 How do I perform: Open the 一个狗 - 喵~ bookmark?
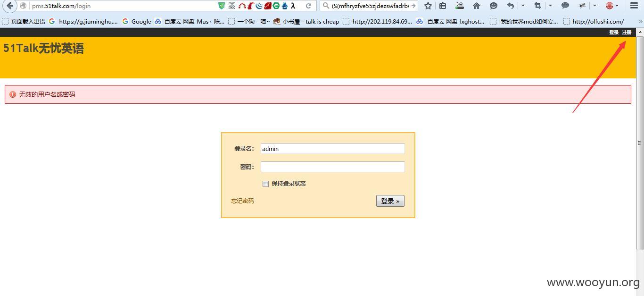click(249, 21)
